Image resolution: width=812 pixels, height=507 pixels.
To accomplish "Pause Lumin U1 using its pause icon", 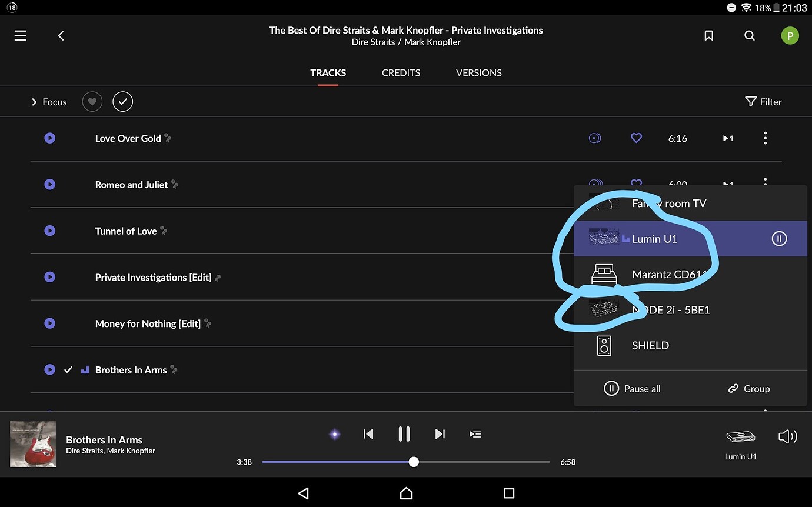I will [779, 238].
